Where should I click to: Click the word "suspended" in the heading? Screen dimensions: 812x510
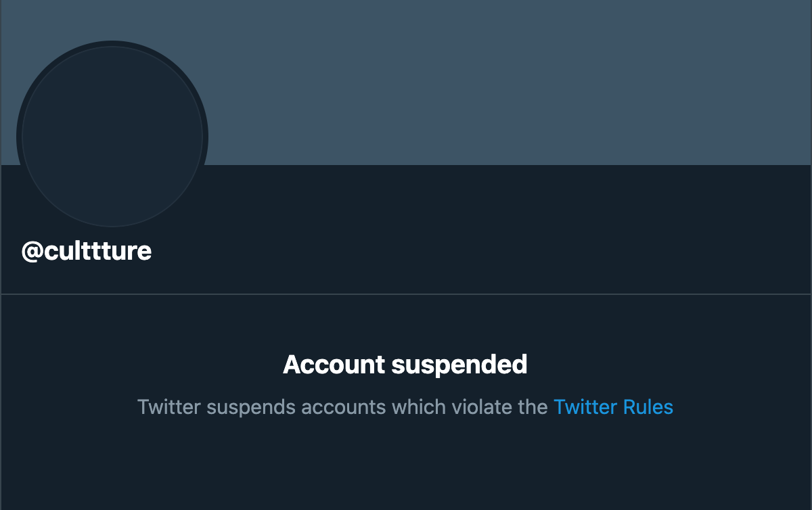point(459,365)
